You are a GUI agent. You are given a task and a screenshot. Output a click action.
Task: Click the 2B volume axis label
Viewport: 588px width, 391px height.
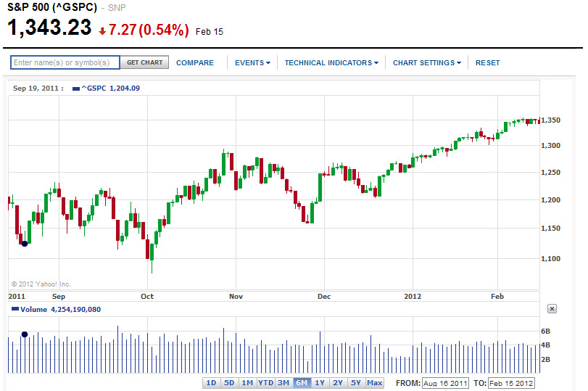click(545, 360)
